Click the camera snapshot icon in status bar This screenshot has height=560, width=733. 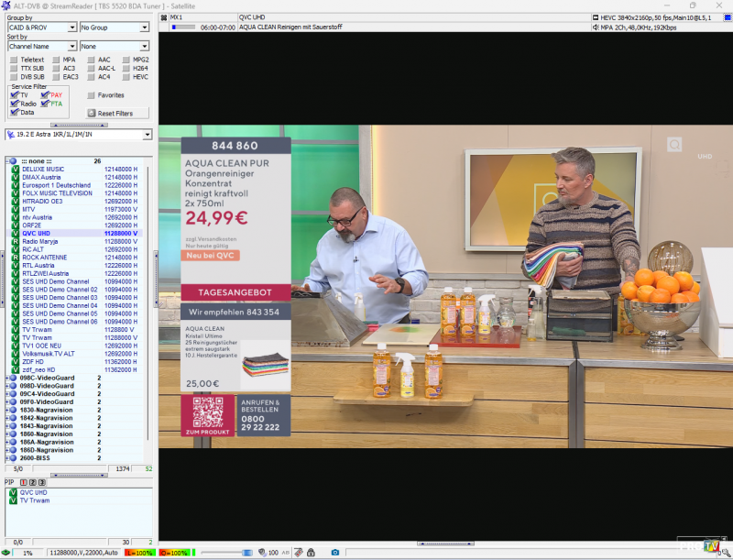tap(335, 553)
